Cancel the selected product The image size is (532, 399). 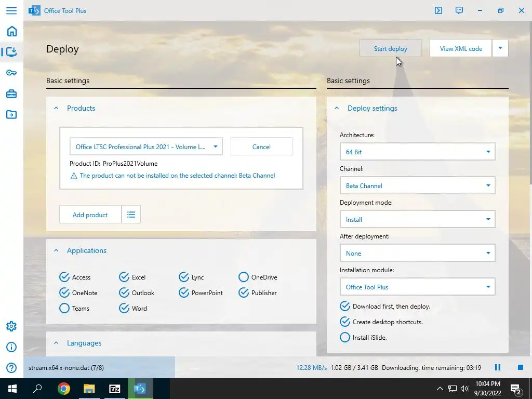pyautogui.click(x=262, y=147)
